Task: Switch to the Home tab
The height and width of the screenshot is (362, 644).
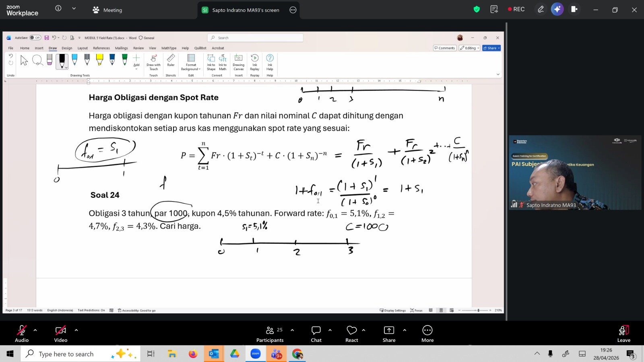Action: (25, 48)
